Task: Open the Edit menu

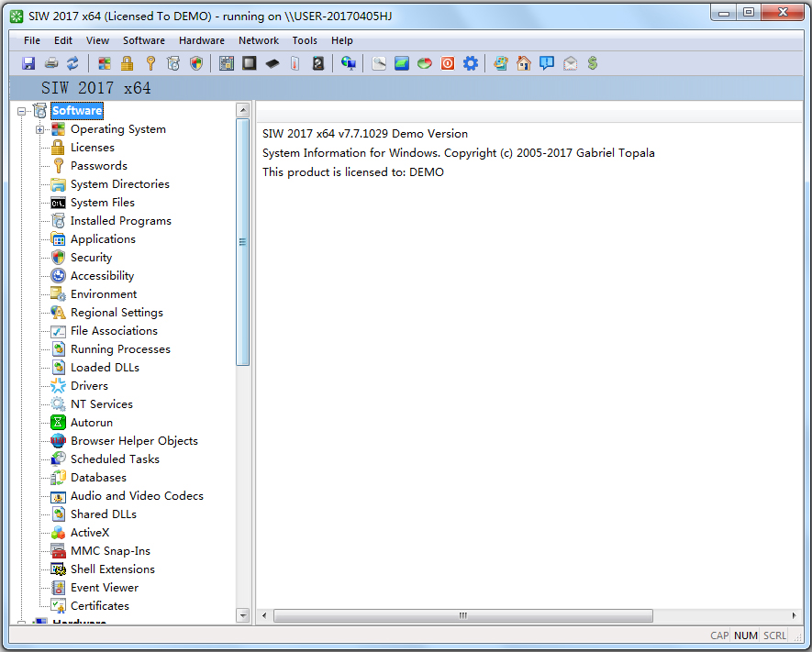Action: pyautogui.click(x=63, y=40)
